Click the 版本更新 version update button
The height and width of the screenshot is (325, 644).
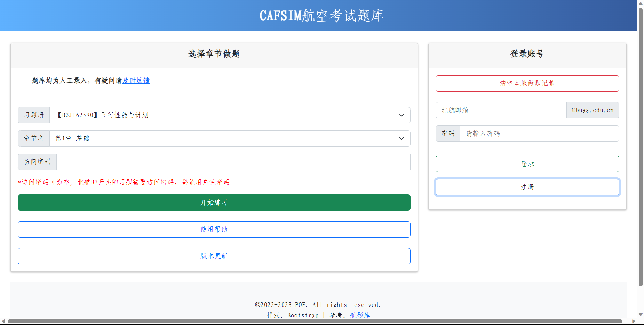214,256
